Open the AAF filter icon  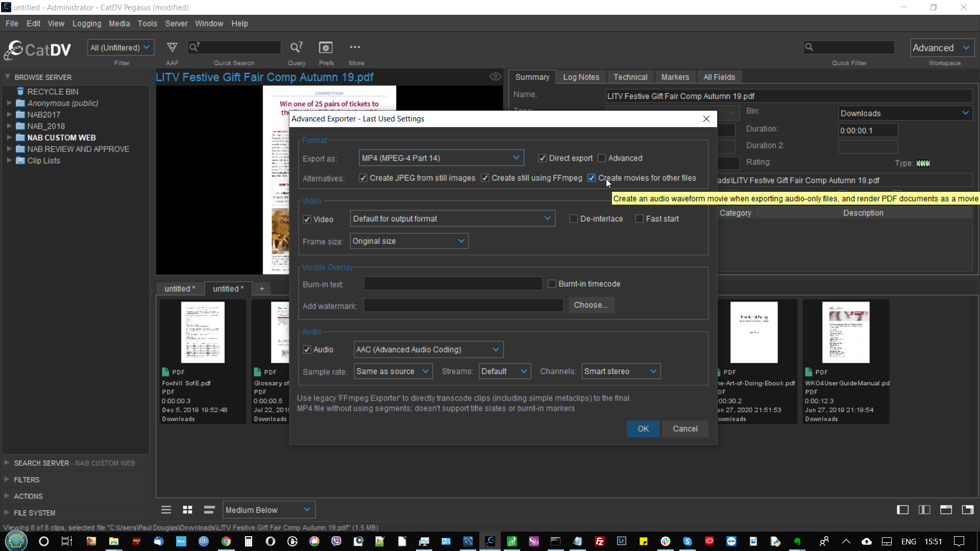click(172, 47)
